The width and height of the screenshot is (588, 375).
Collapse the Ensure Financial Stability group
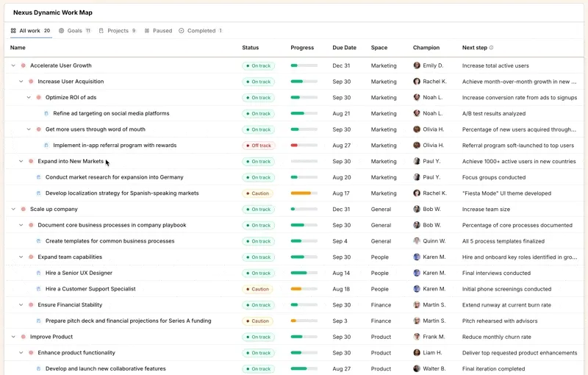21,305
